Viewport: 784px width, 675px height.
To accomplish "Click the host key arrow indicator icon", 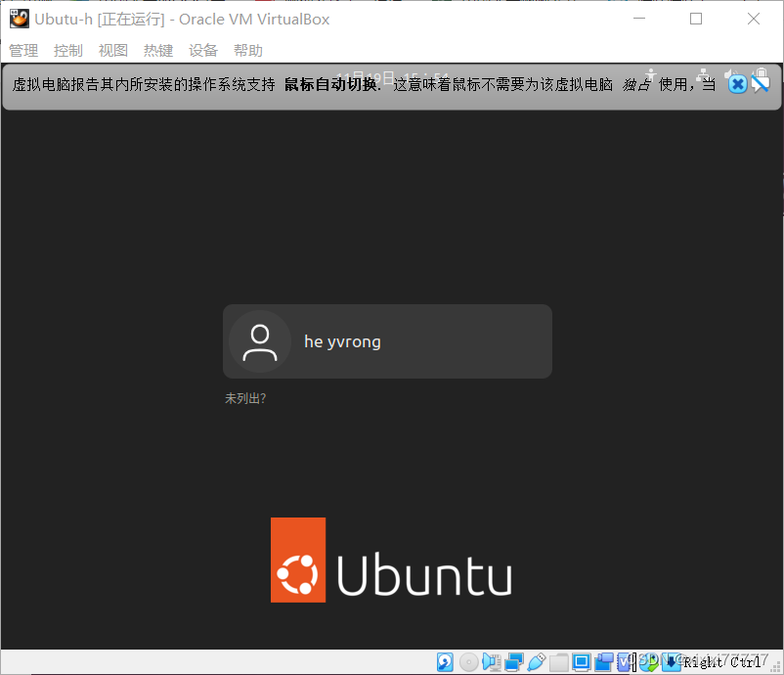I will pyautogui.click(x=672, y=662).
